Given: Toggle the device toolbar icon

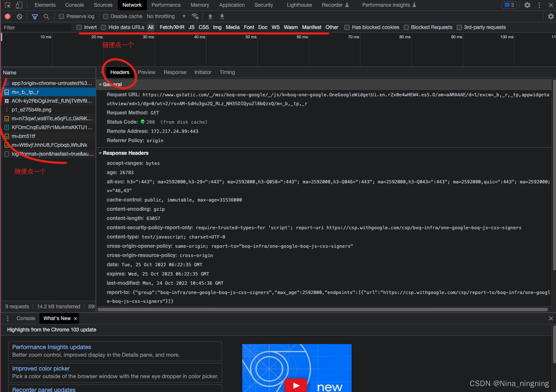Looking at the screenshot, I should click(19, 5).
